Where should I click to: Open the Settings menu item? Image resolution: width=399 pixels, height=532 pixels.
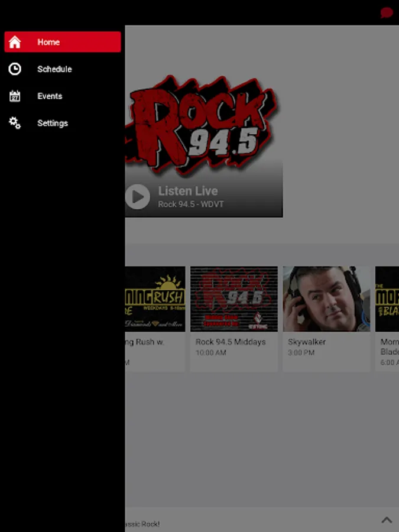(63, 123)
